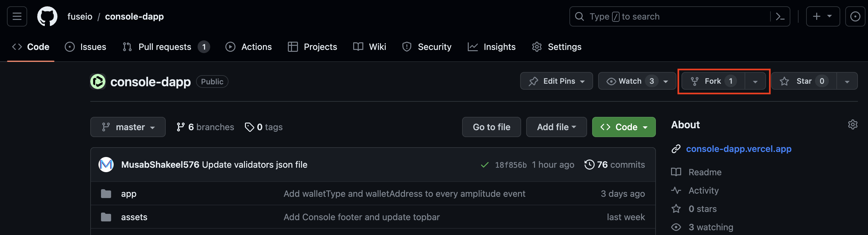This screenshot has height=235, width=868.
Task: Open the console-dapp.vercel.app link
Action: point(739,149)
